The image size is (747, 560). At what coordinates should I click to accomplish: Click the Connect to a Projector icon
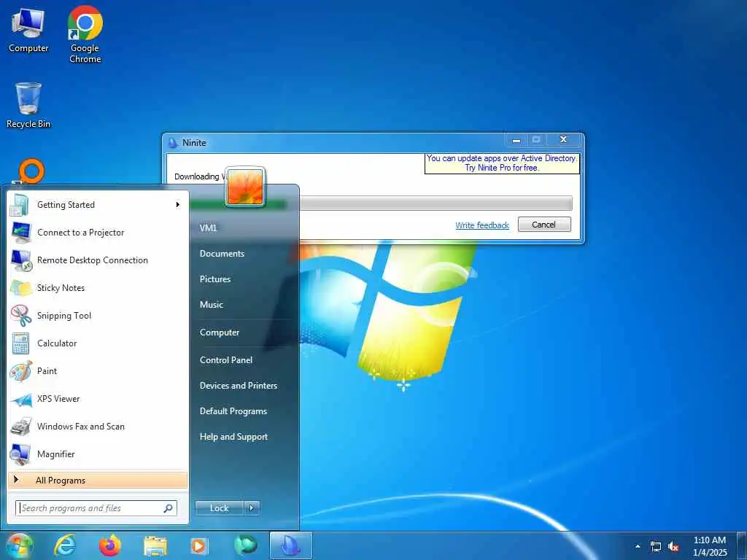(20, 233)
